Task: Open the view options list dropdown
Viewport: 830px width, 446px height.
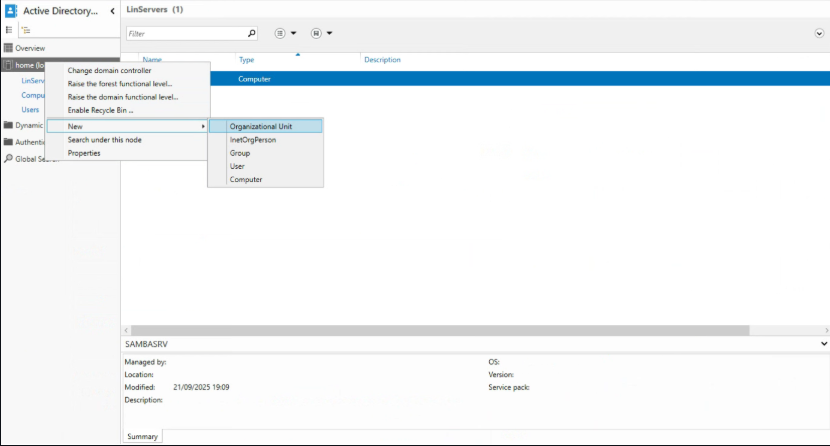Action: pos(286,33)
